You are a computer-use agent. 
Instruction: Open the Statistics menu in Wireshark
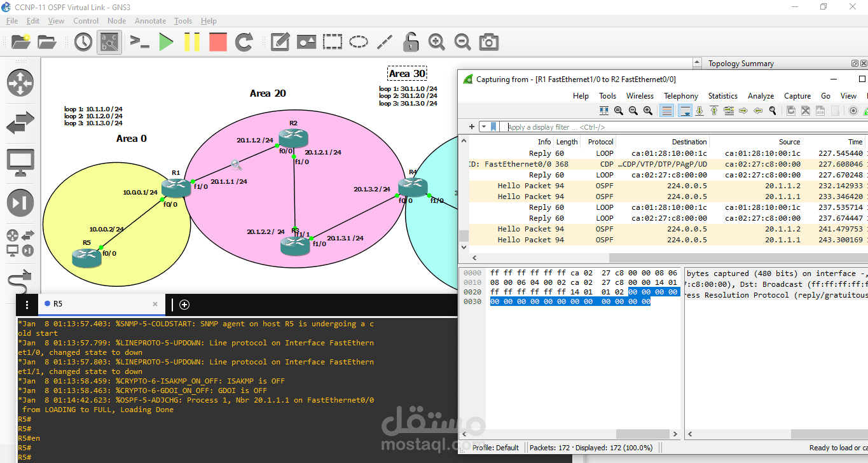click(722, 96)
